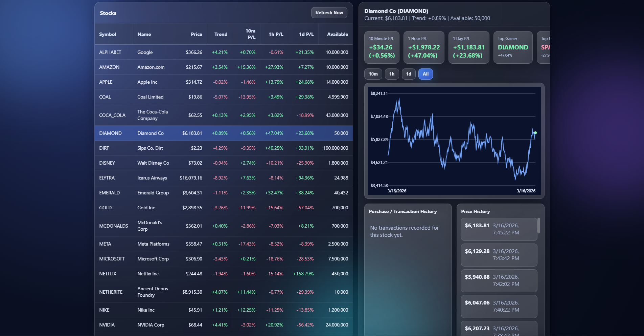
Task: Sort table by Symbol column header
Action: (108, 34)
